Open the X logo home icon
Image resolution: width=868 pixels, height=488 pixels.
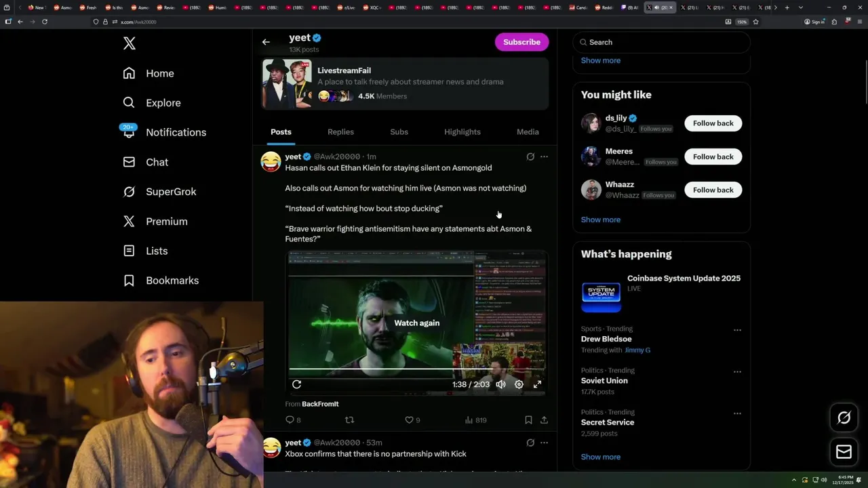[x=130, y=43]
